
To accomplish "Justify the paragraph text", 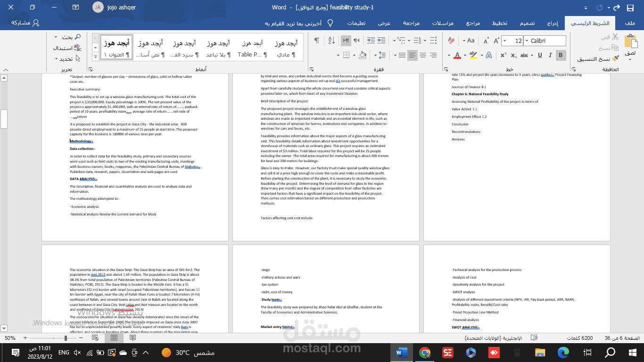I will tap(402, 55).
